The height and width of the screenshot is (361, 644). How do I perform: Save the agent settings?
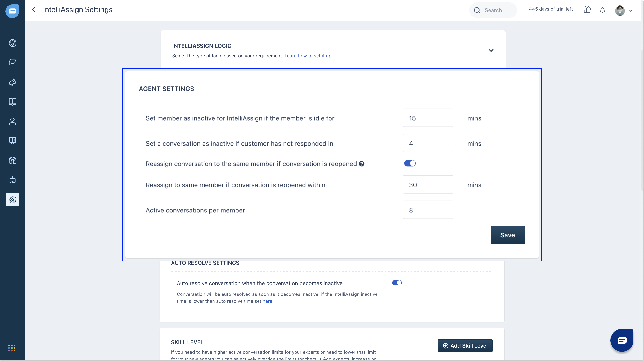pyautogui.click(x=508, y=235)
